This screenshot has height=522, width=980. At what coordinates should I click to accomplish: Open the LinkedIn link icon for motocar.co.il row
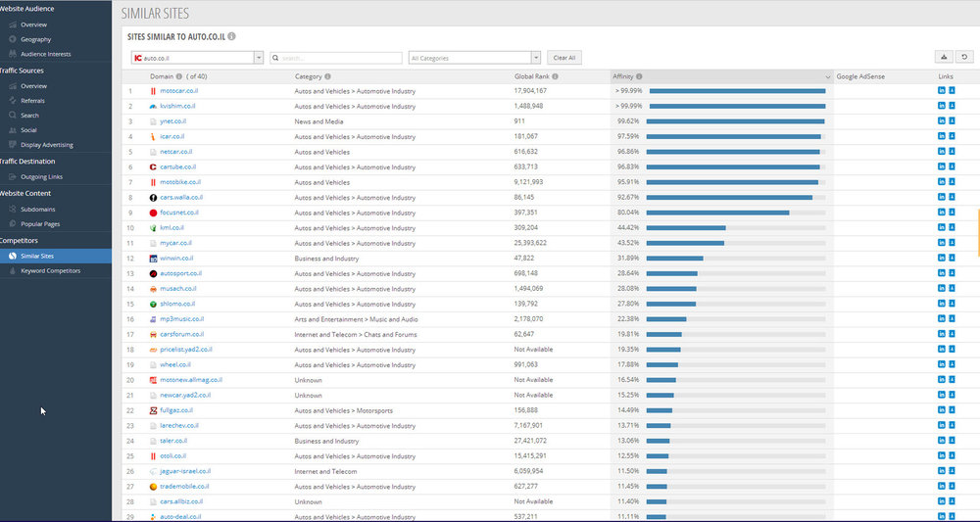(941, 90)
